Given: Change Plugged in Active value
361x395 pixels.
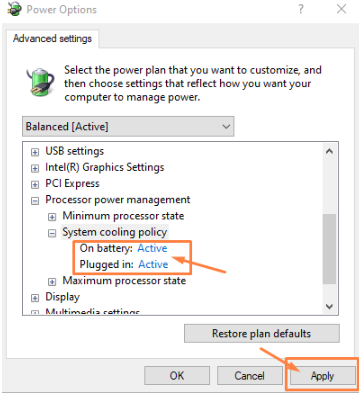Looking at the screenshot, I should click(153, 264).
